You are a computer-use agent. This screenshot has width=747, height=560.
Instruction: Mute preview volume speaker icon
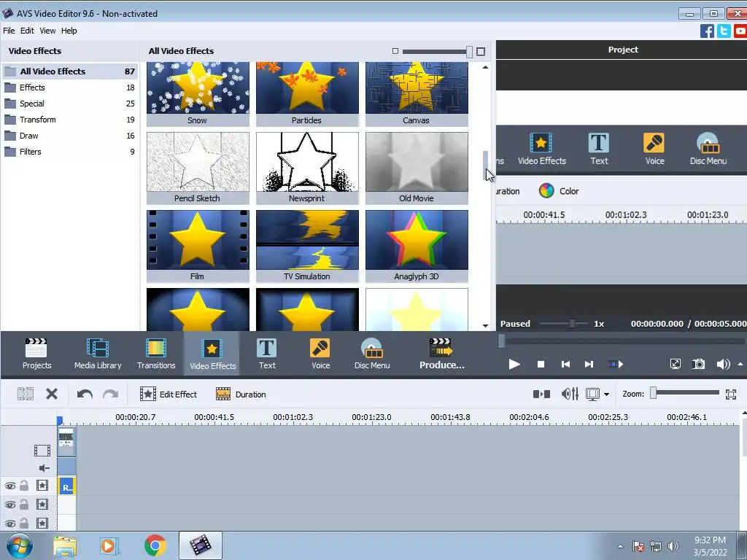pyautogui.click(x=723, y=365)
